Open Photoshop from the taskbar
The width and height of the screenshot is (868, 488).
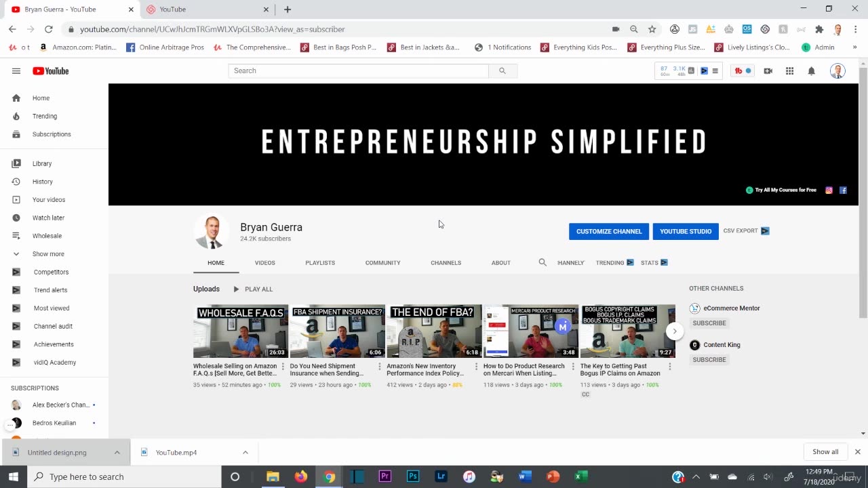click(x=412, y=476)
